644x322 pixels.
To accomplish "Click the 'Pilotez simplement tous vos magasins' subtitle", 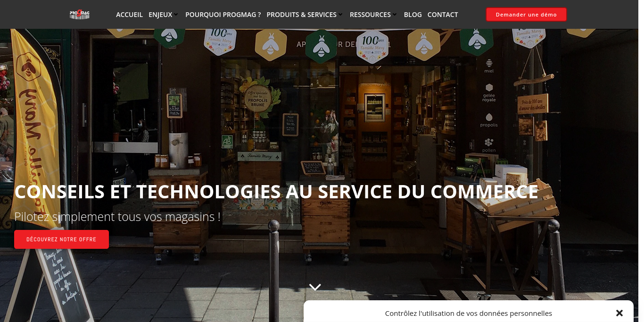I will [x=117, y=216].
